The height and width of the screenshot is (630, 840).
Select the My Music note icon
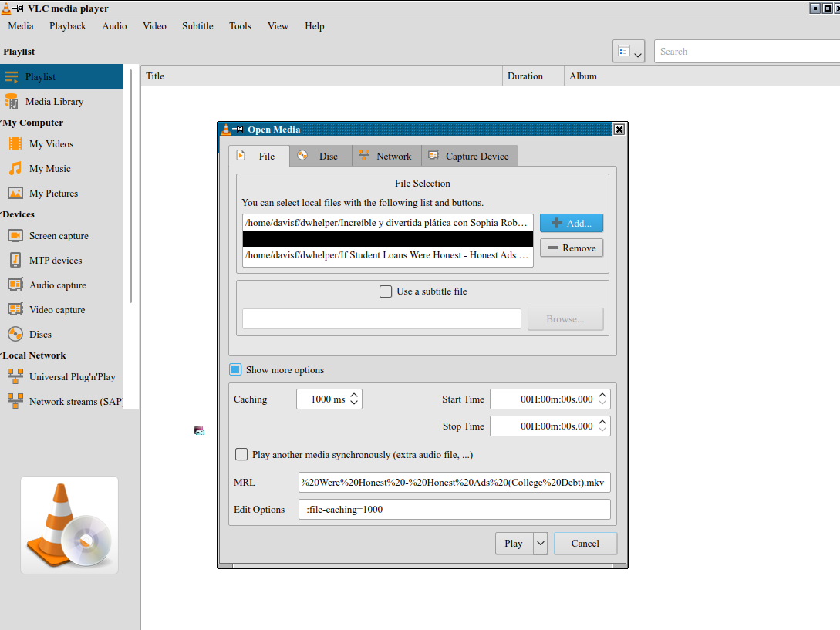[x=15, y=168]
